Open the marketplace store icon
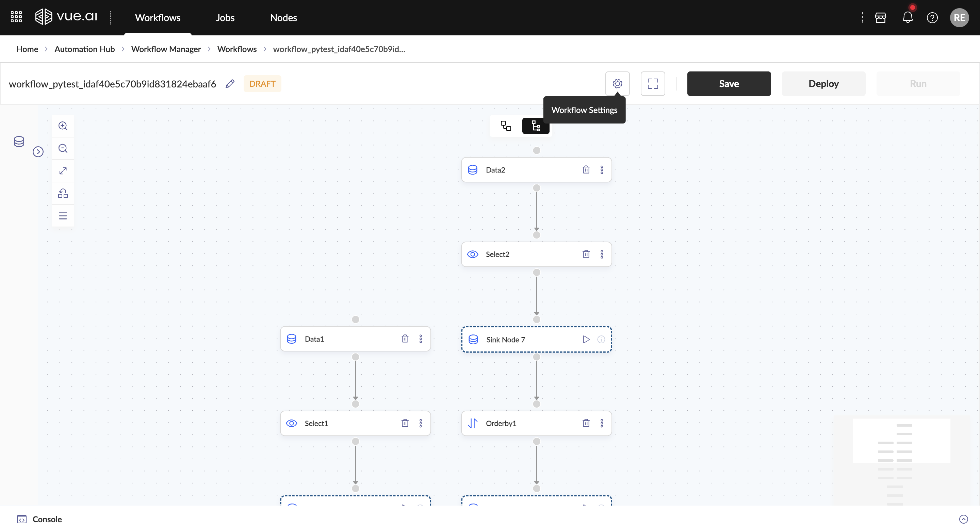The image size is (980, 526). tap(880, 17)
